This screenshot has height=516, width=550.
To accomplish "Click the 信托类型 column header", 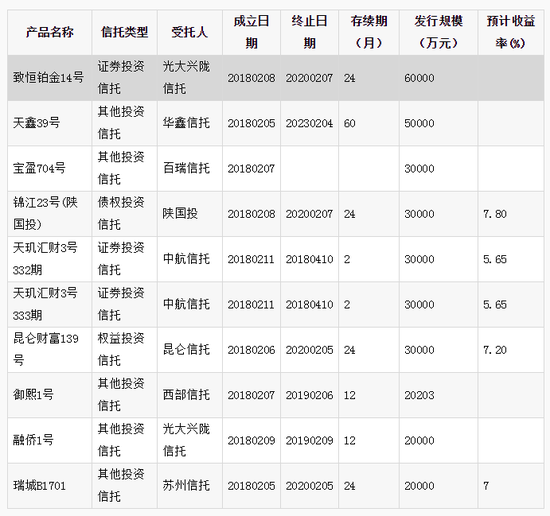I will click(x=125, y=32).
